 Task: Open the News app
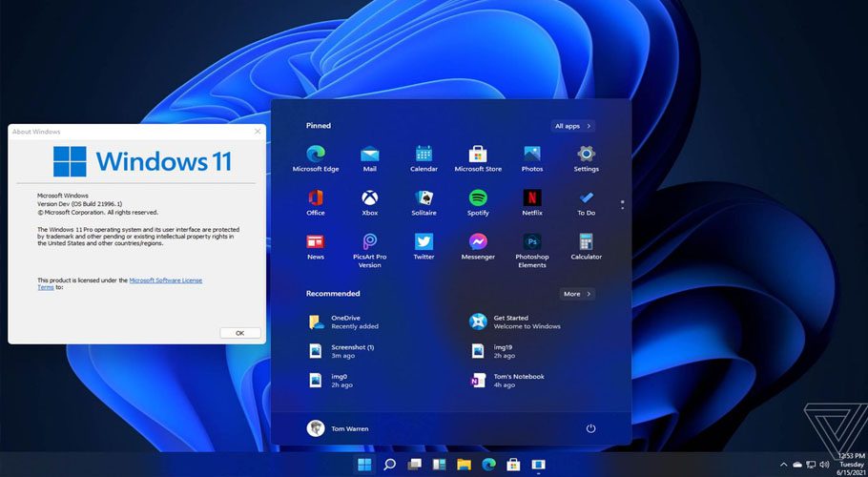point(316,246)
